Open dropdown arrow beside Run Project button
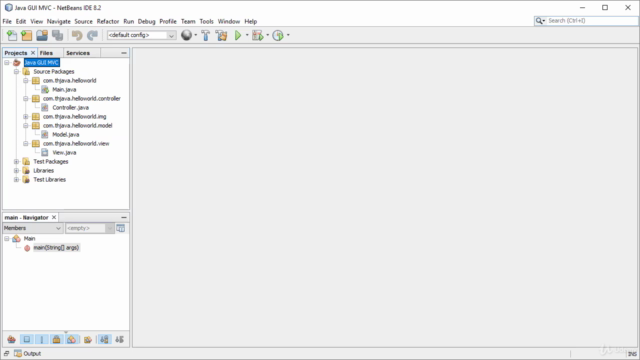 pyautogui.click(x=247, y=35)
